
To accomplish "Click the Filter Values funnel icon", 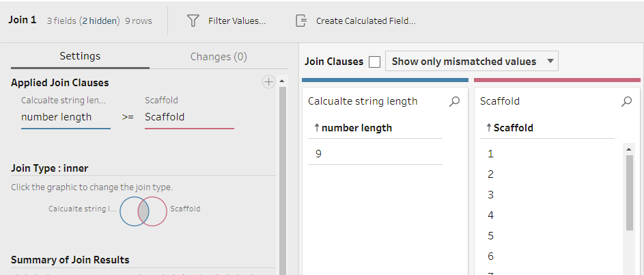I will click(193, 21).
